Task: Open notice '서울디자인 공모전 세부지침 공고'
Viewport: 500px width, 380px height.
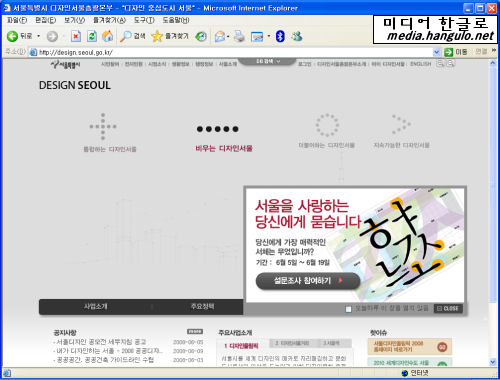Action: (x=100, y=342)
